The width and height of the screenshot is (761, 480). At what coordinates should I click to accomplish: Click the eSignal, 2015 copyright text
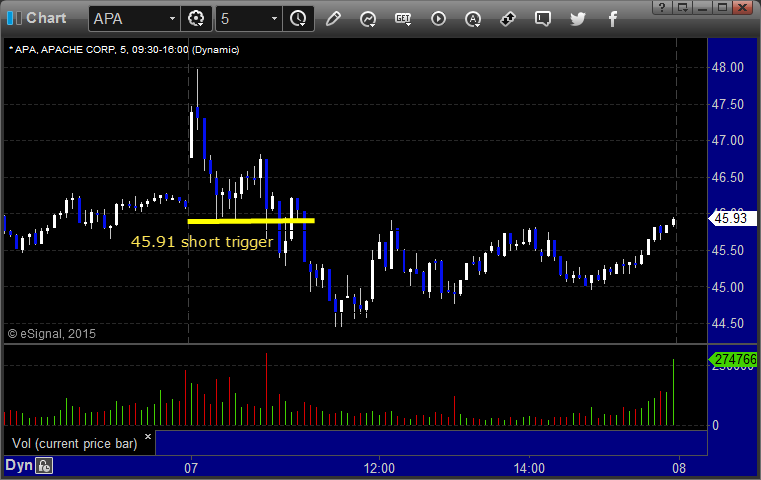coord(51,334)
